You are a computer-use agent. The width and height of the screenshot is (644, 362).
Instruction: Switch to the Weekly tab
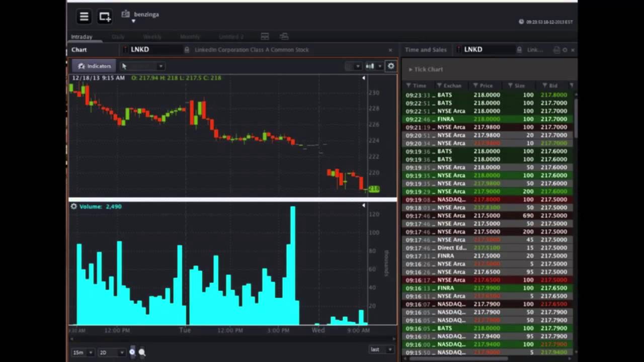[152, 37]
